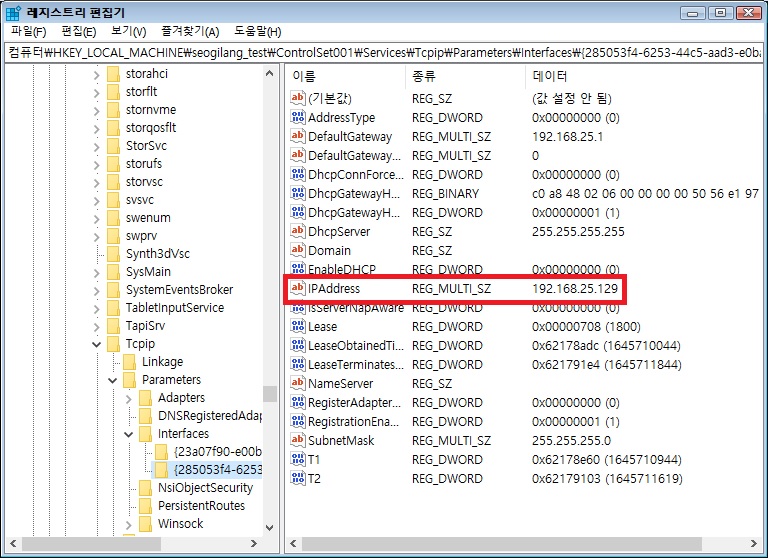
Task: Select the LeaseObtainedTime DWORD value icon
Action: click(x=297, y=345)
